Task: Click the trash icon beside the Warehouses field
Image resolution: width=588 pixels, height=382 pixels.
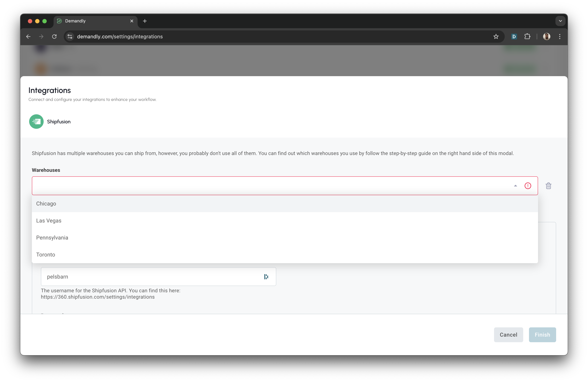Action: [x=548, y=186]
